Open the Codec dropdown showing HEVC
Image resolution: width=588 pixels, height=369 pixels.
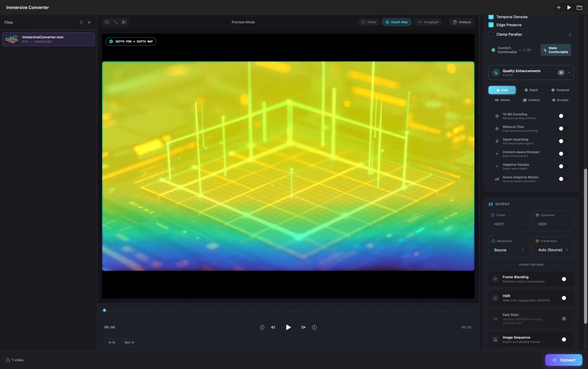(509, 224)
